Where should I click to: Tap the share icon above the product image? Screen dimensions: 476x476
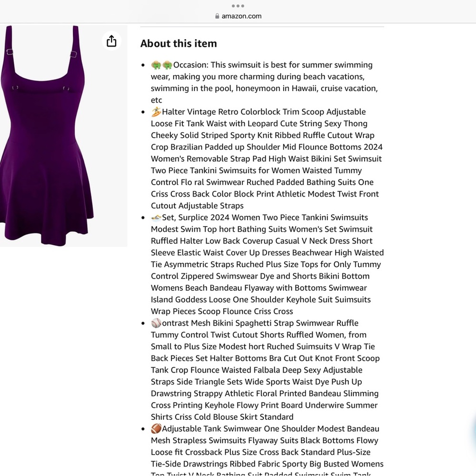[111, 41]
